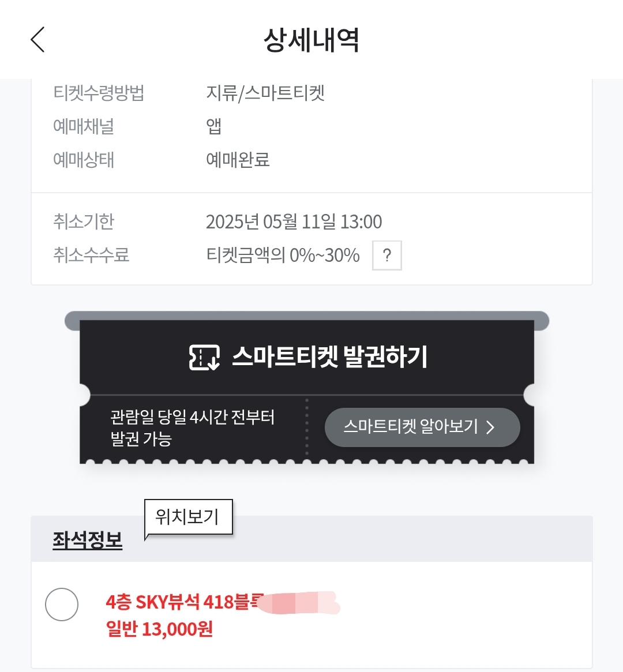Tap the cancellation deadline 2025년 05월 11일 13:00
This screenshot has width=623, height=672.
click(294, 222)
